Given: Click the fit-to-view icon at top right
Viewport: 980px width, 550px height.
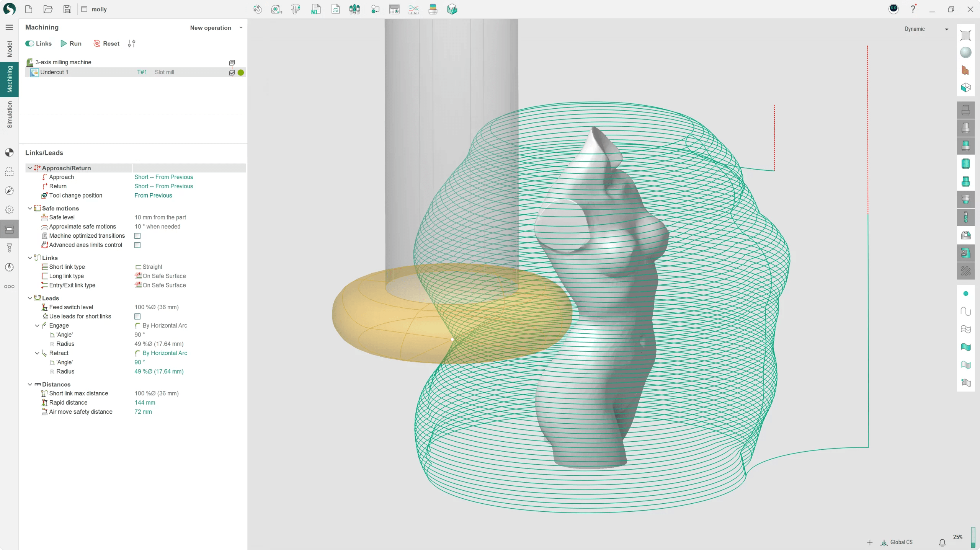Looking at the screenshot, I should 965,35.
